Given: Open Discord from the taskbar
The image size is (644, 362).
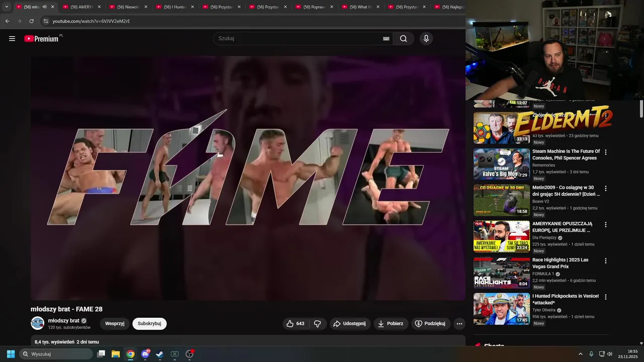Looking at the screenshot, I should click(x=145, y=354).
